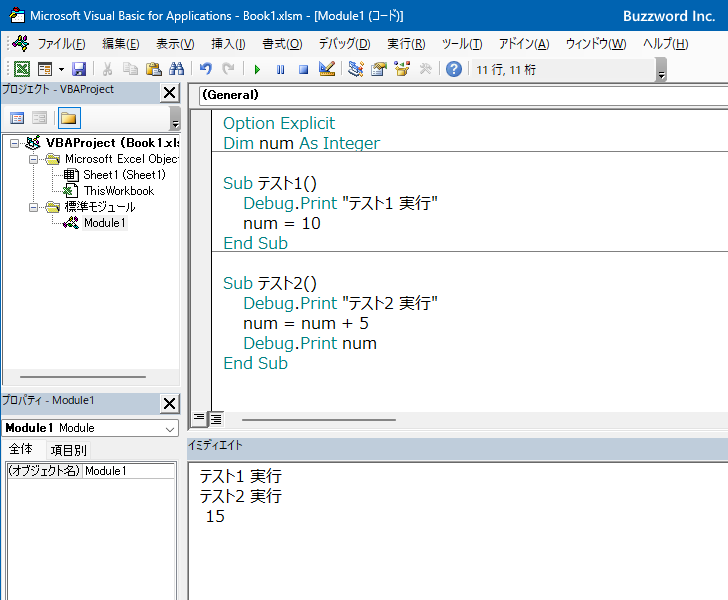
Task: Open Help with the blue question mark icon
Action: coord(454,69)
